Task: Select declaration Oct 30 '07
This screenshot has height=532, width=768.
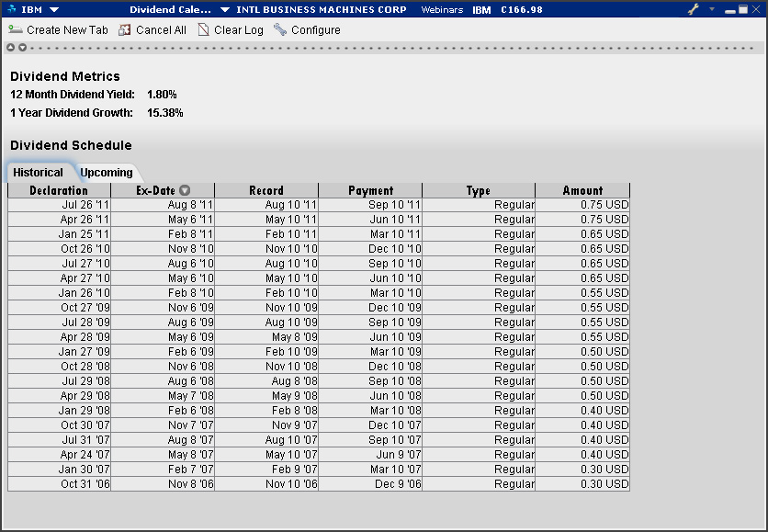Action: (60, 425)
